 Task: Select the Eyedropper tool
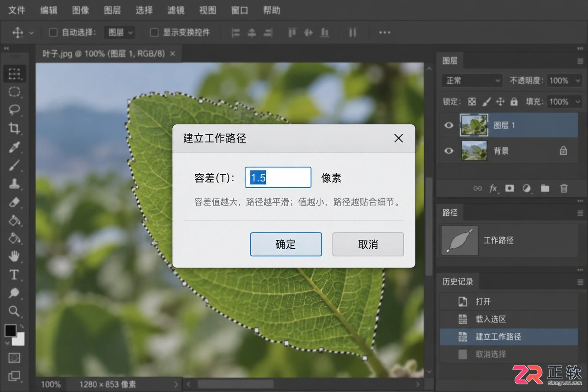click(x=14, y=147)
